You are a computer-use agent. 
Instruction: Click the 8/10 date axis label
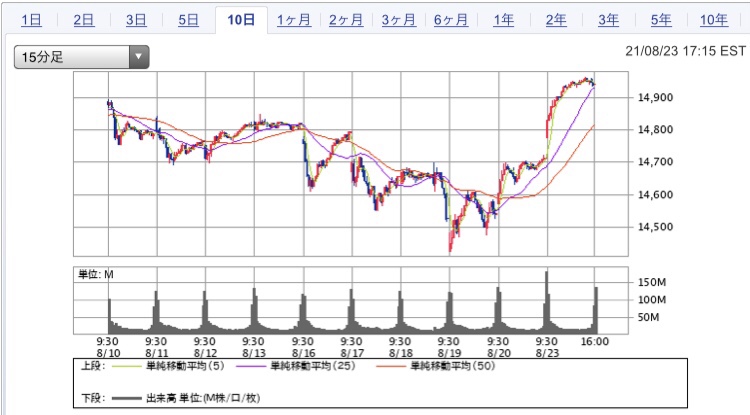pyautogui.click(x=108, y=353)
